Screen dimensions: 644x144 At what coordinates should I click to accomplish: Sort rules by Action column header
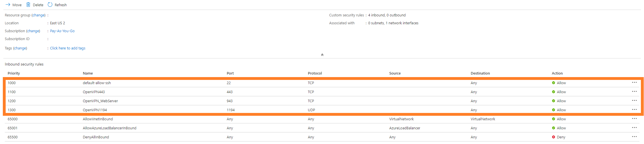pos(557,73)
